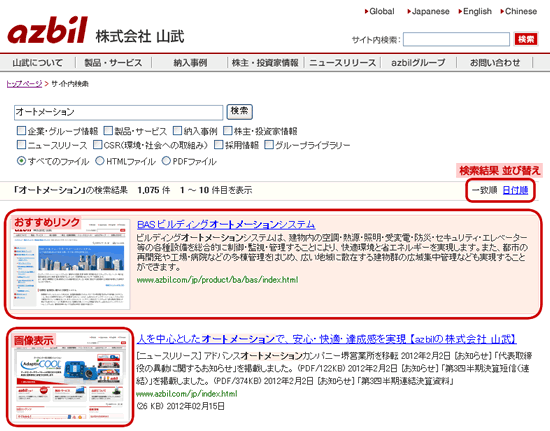Check the CSR(環境・社会への取組み) checkbox
The height and width of the screenshot is (431, 550).
coord(98,144)
